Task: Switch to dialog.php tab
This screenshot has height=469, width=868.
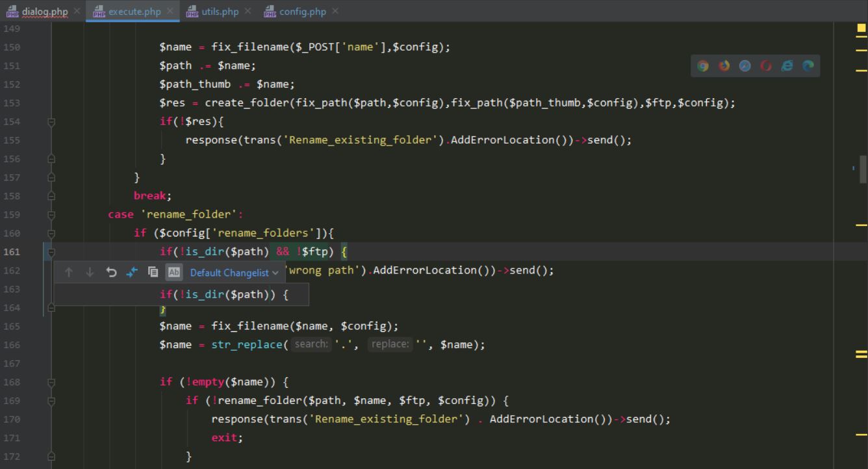Action: pyautogui.click(x=44, y=12)
